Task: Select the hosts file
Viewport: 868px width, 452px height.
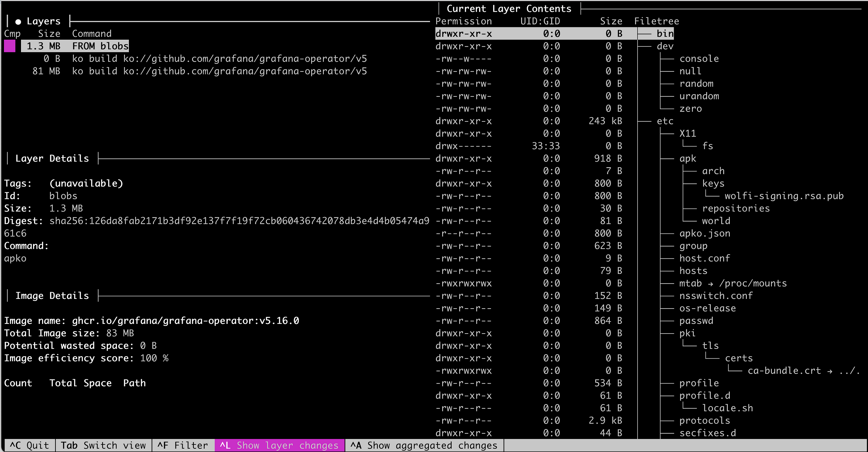Action: click(x=693, y=271)
